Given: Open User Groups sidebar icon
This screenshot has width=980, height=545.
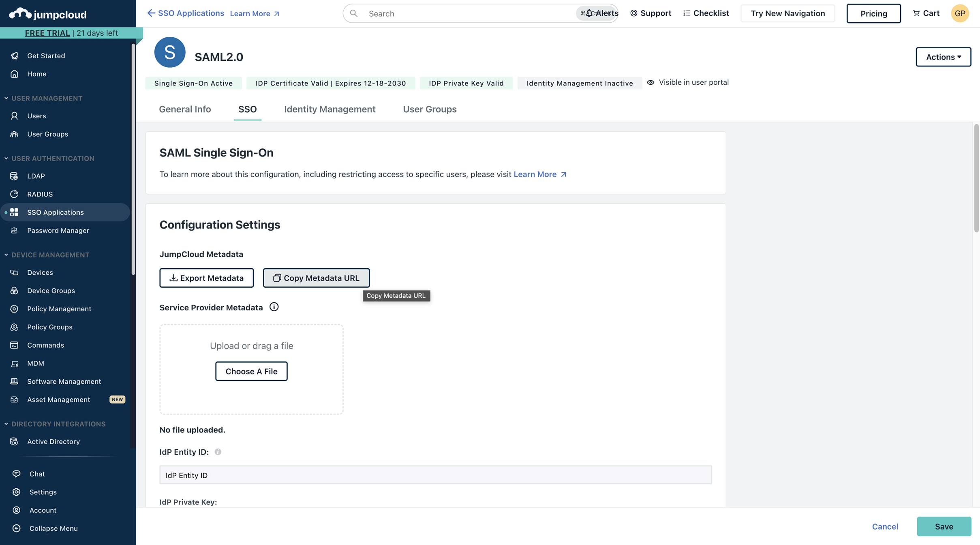Looking at the screenshot, I should [x=15, y=134].
